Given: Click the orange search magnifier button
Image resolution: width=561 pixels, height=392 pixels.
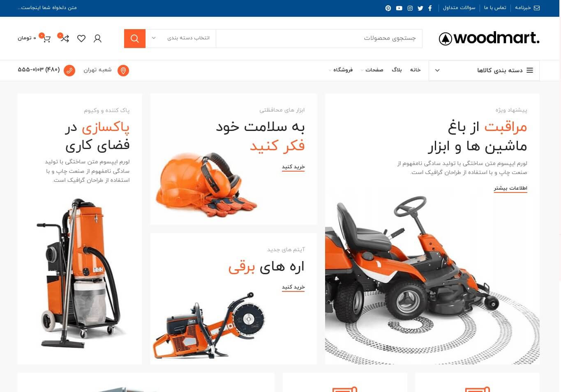Looking at the screenshot, I should pos(135,39).
